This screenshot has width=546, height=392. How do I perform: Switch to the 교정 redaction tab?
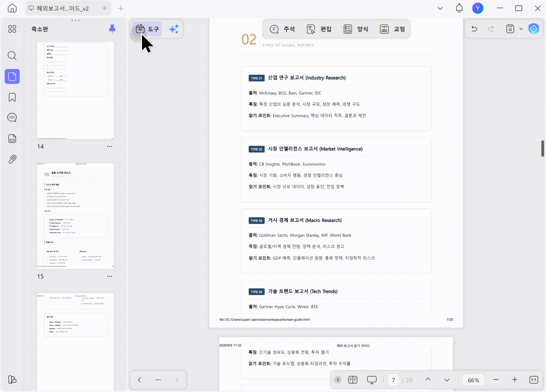(392, 29)
